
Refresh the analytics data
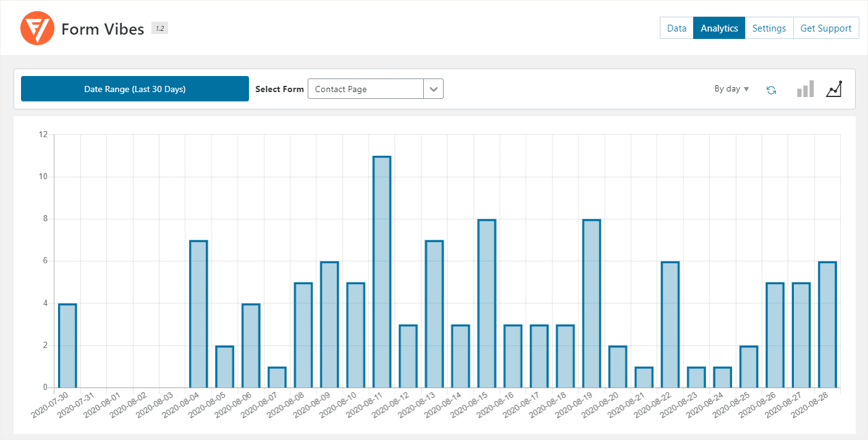coord(771,90)
